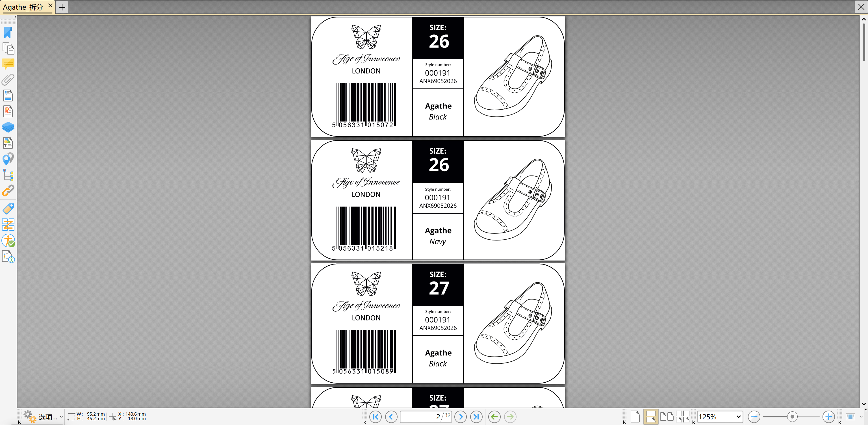Close the Agathe_拆分 tab
The height and width of the screenshot is (425, 868).
(x=50, y=5)
